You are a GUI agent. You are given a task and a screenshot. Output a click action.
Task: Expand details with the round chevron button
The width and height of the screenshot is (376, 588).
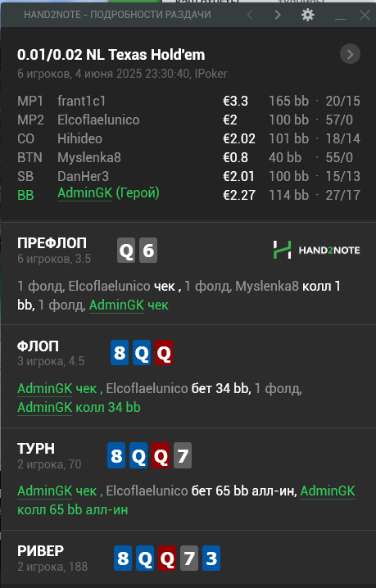(x=350, y=54)
